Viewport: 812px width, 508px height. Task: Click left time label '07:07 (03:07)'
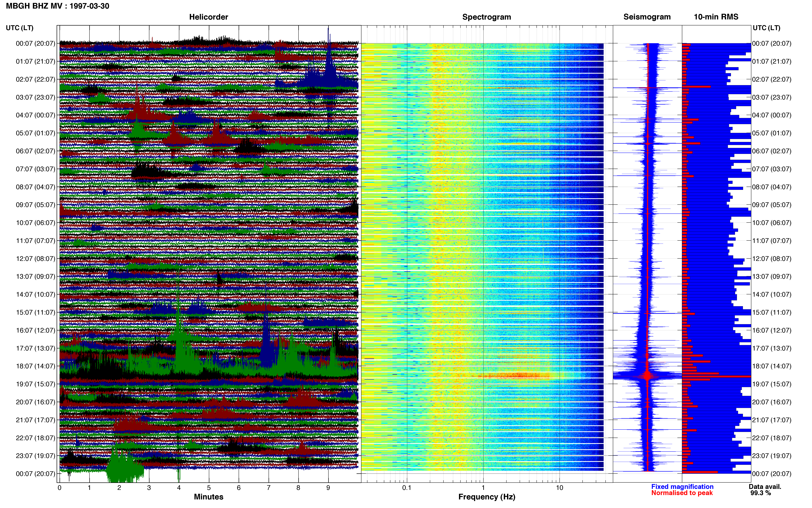click(x=35, y=169)
